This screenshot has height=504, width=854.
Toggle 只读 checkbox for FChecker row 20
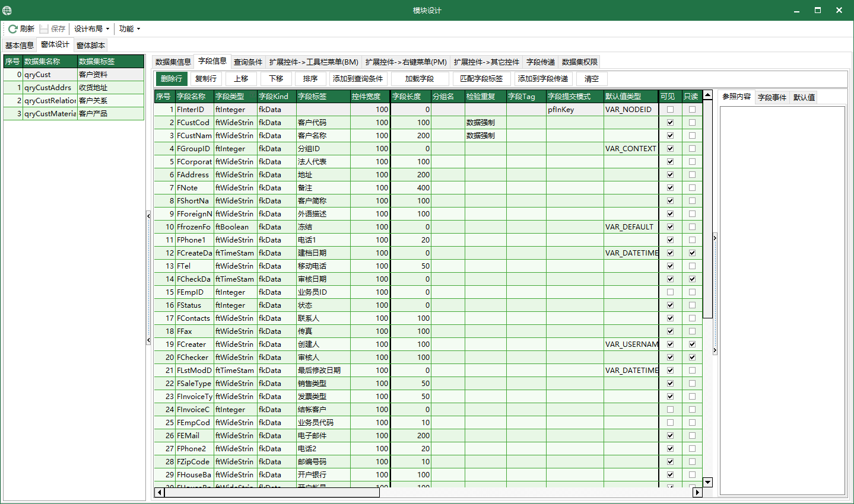692,357
